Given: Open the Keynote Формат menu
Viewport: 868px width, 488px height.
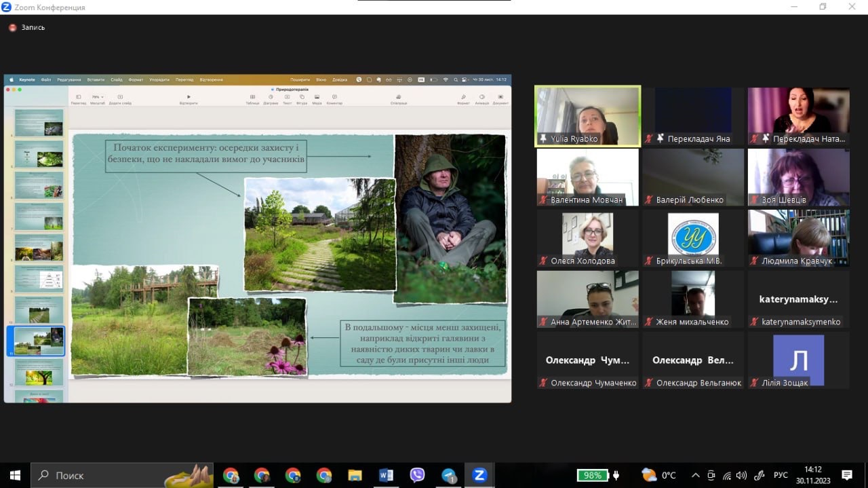Looking at the screenshot, I should click(136, 79).
